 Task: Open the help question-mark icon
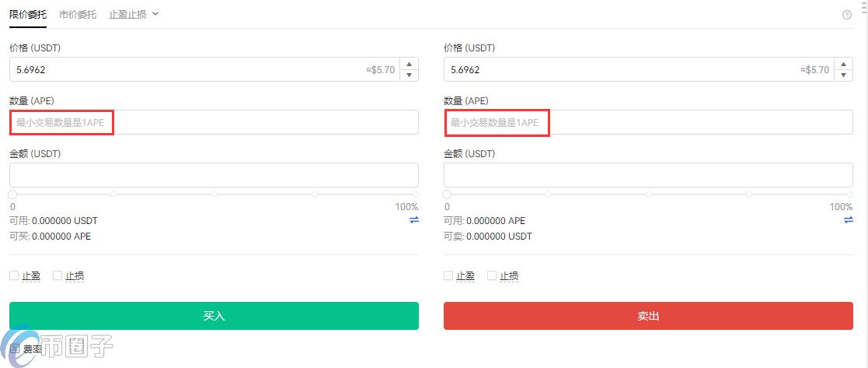[x=846, y=15]
